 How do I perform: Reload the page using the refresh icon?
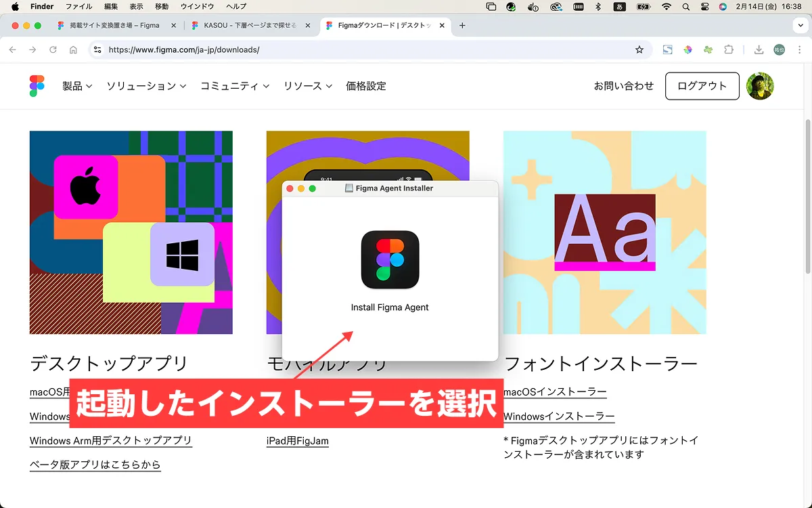53,49
